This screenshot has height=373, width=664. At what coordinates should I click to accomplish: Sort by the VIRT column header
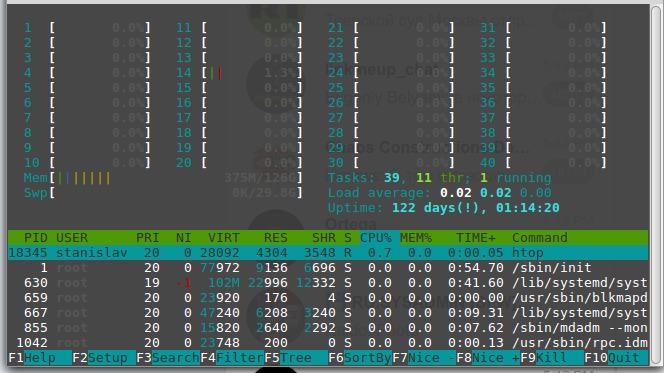(224, 238)
